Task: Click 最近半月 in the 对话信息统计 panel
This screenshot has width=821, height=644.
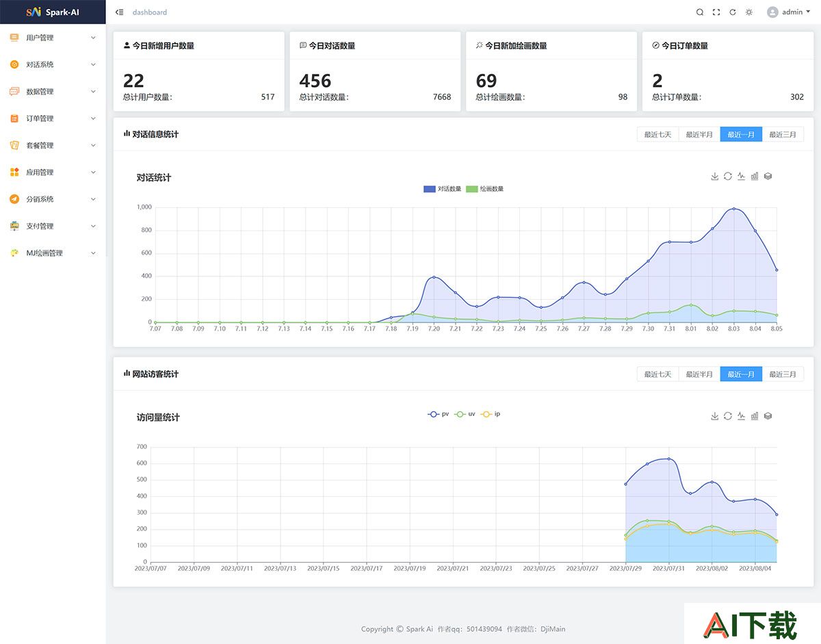Action: point(699,134)
